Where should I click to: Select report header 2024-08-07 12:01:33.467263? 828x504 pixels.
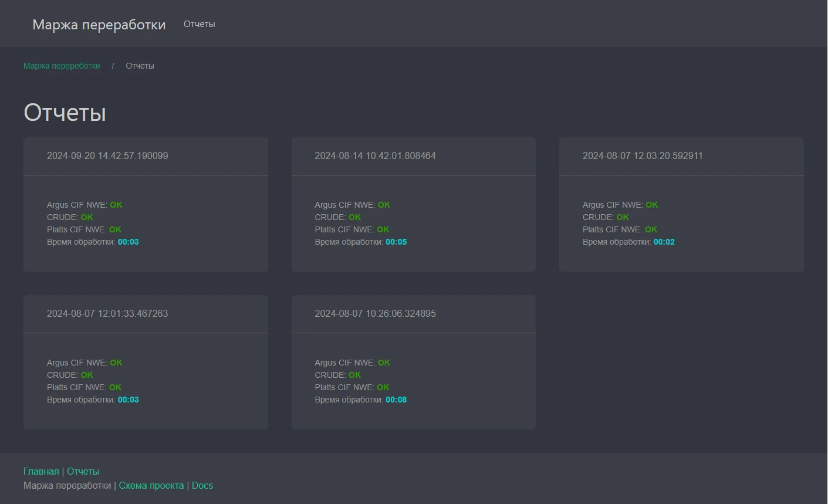[x=107, y=314]
